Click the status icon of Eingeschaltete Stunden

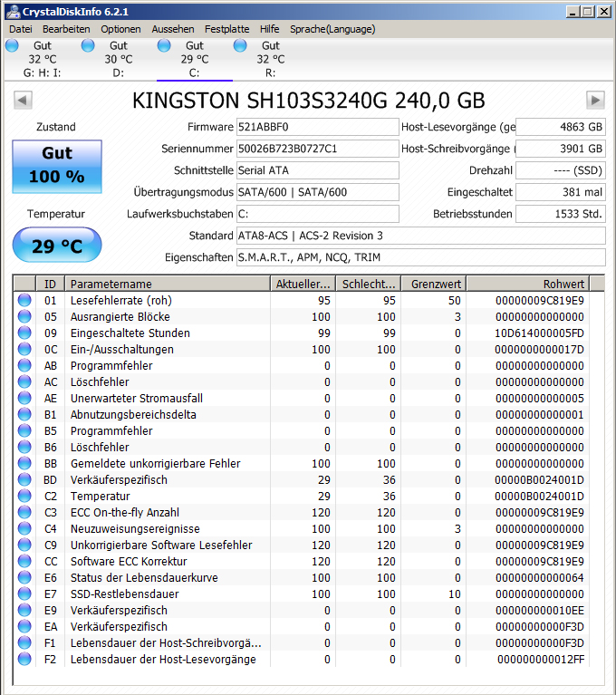pos(24,333)
